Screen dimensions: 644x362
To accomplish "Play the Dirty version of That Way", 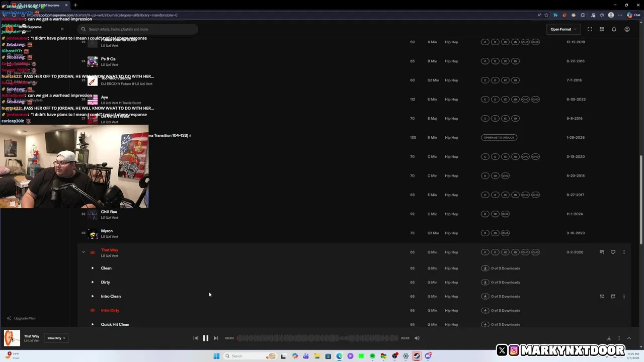I will pos(93,282).
